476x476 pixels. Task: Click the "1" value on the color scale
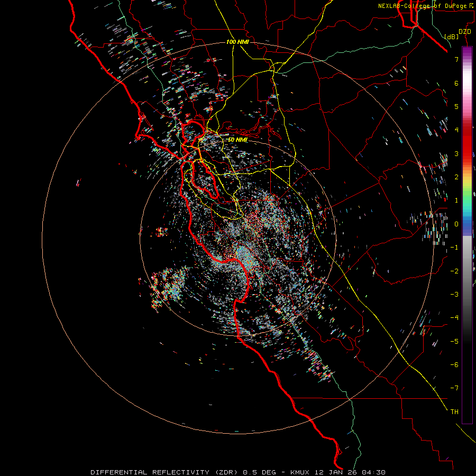click(x=456, y=200)
